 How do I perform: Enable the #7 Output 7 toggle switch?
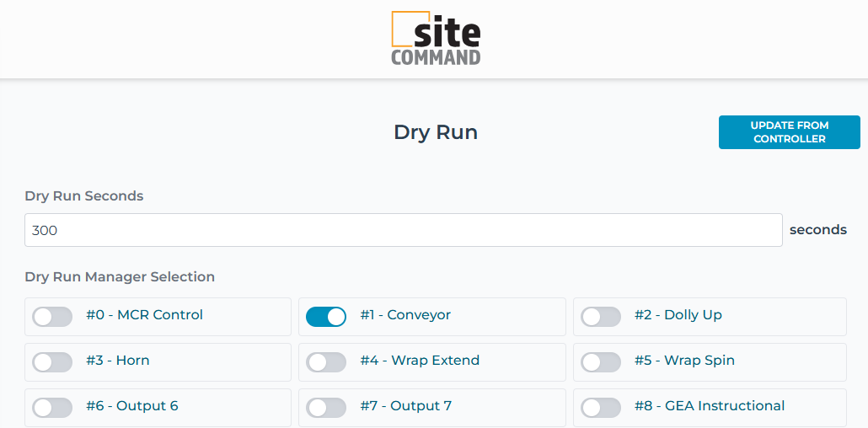[326, 407]
